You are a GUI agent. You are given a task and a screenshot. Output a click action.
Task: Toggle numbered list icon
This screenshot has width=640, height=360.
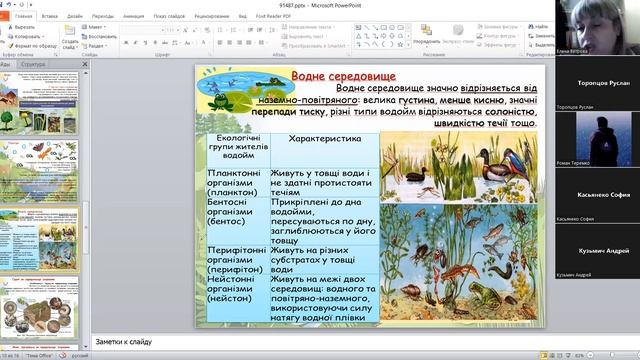[234, 30]
